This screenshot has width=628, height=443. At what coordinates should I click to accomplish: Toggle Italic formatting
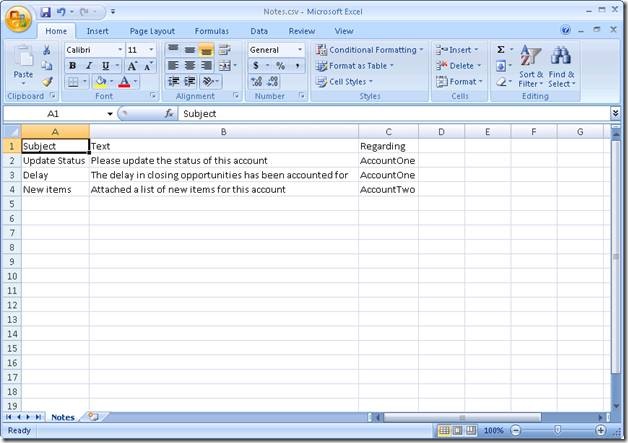click(88, 66)
